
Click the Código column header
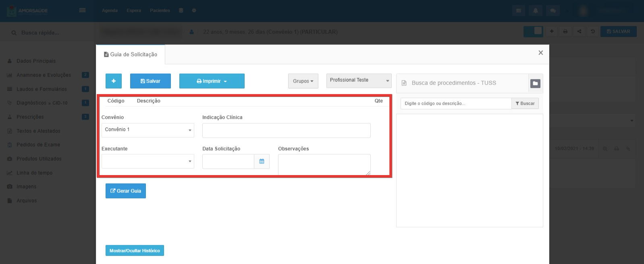tap(116, 101)
